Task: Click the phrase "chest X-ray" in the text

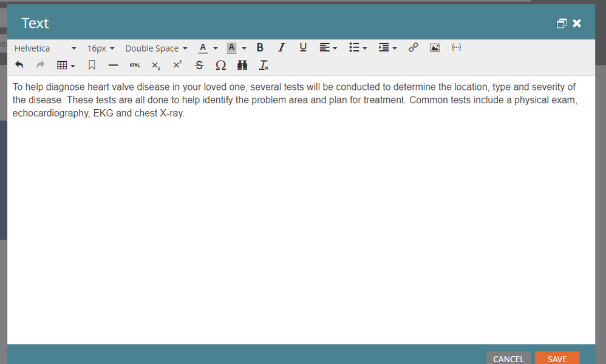Action: [159, 113]
